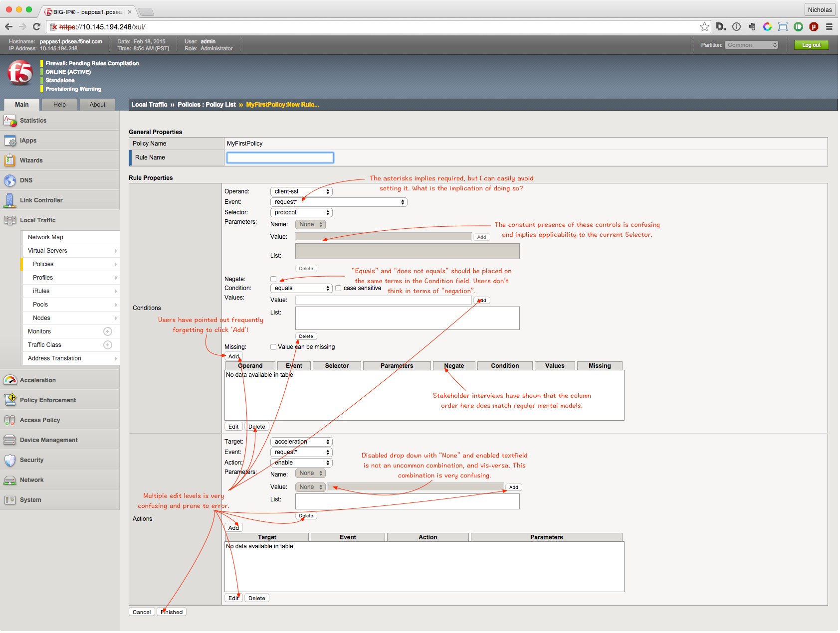This screenshot has width=840, height=633.
Task: Click Delete below the actions table
Action: (257, 598)
